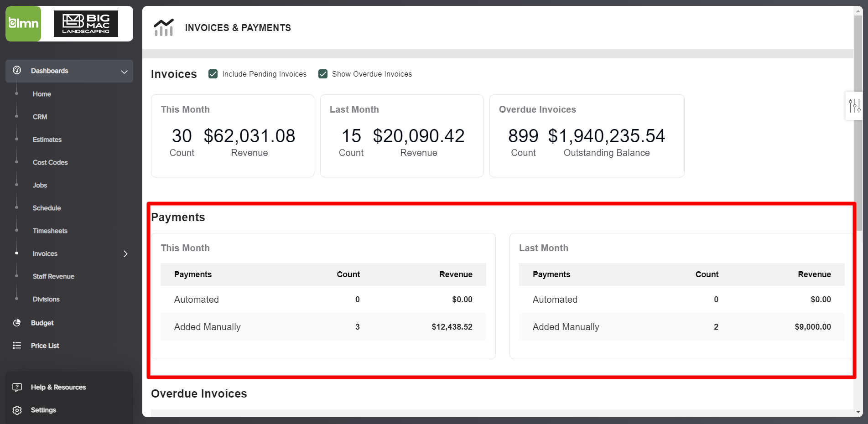This screenshot has width=868, height=424.
Task: Click the Last Month payments Revenue header
Action: 814,274
